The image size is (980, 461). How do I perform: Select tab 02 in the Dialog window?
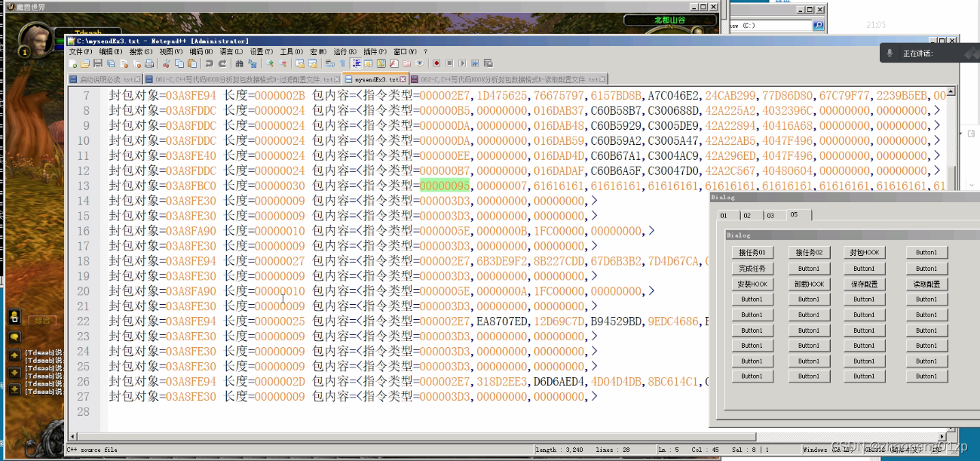748,215
